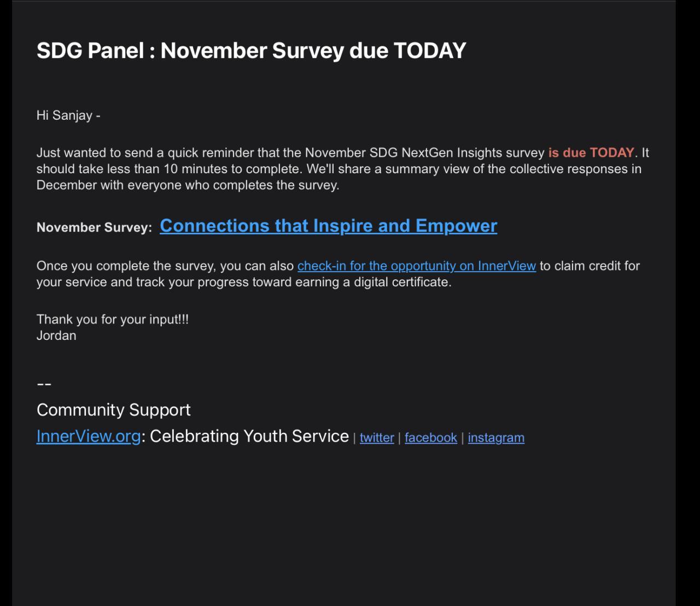
Task: Open the Connections that Inspire and Empower survey link
Action: (328, 226)
